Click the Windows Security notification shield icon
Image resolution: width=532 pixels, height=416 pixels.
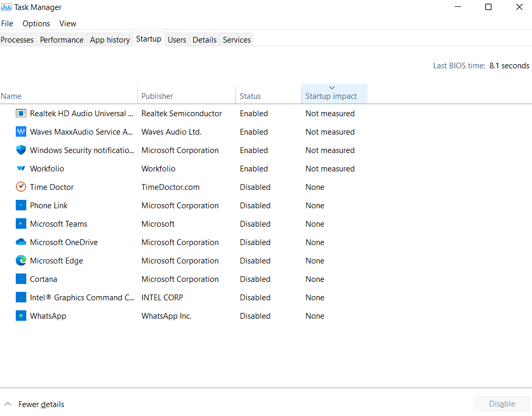point(21,150)
